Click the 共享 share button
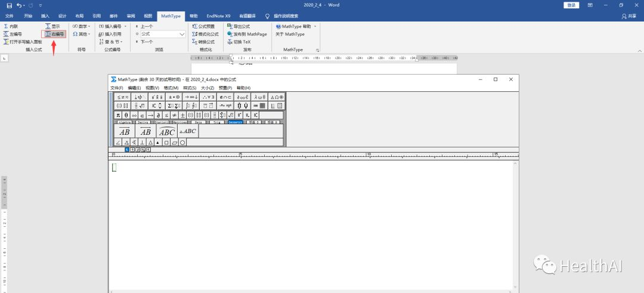Image resolution: width=644 pixels, height=293 pixels. coord(629,16)
